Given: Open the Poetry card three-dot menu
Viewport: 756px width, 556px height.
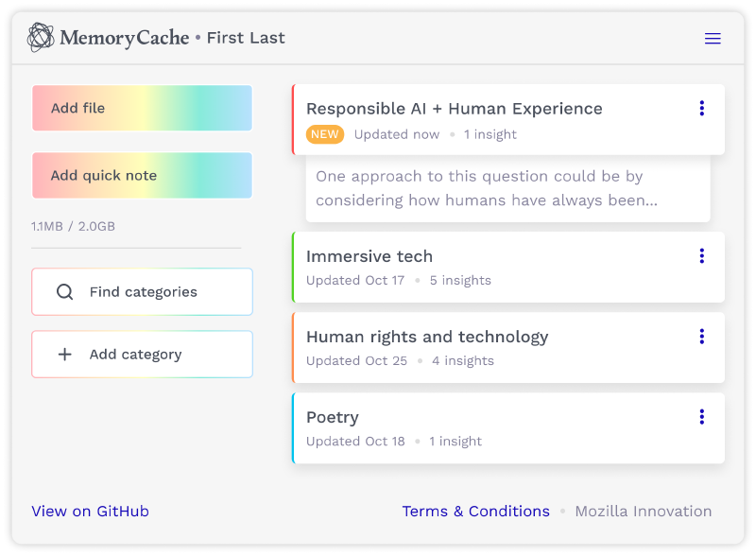Looking at the screenshot, I should click(702, 416).
